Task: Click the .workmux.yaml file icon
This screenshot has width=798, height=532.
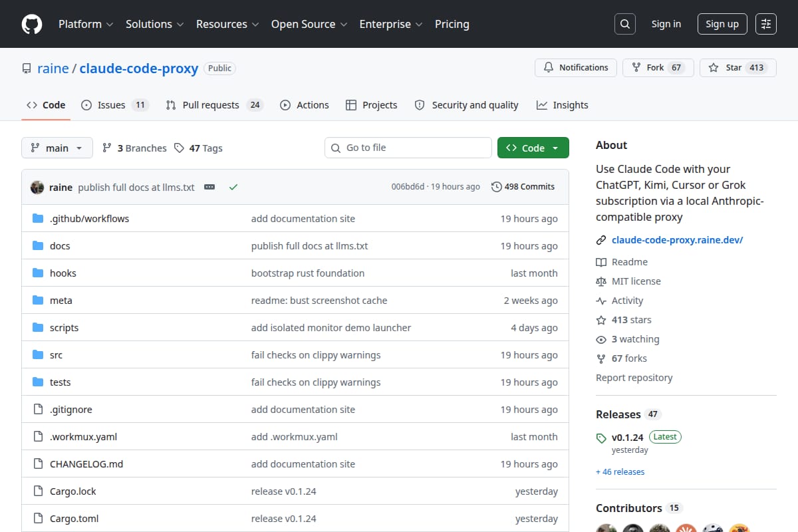Action: coord(38,437)
